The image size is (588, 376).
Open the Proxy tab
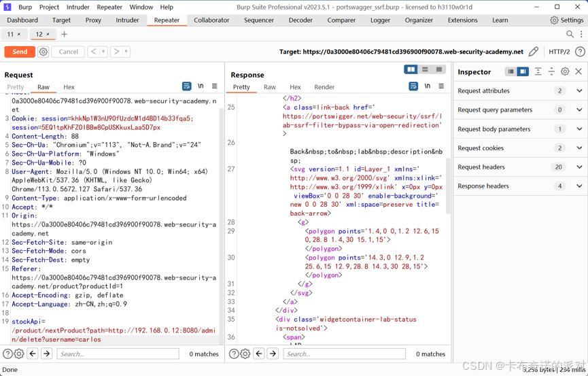(93, 20)
